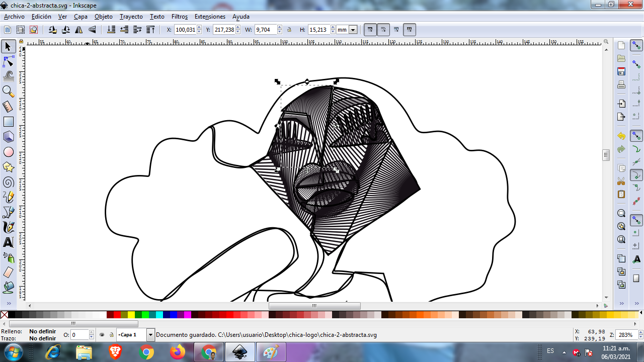Select the 3D box tool
The image size is (644, 362).
click(8, 137)
